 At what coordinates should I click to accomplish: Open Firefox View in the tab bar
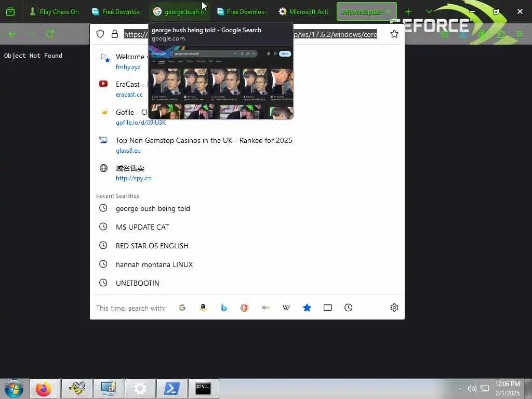[10, 12]
